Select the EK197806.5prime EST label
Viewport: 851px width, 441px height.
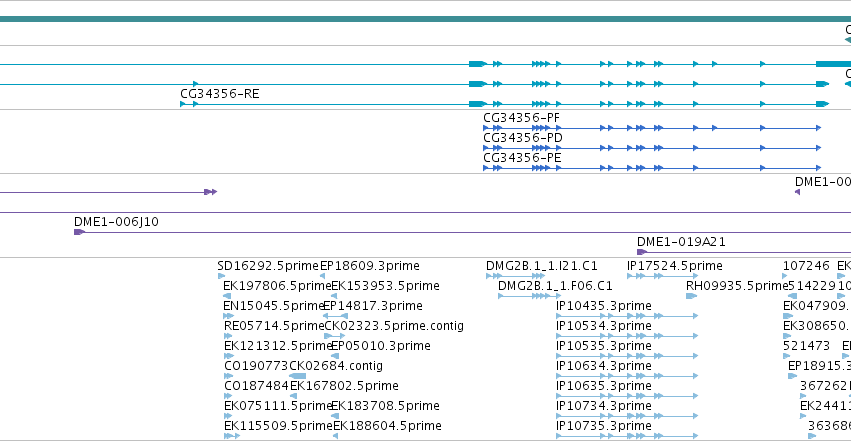coord(277,286)
